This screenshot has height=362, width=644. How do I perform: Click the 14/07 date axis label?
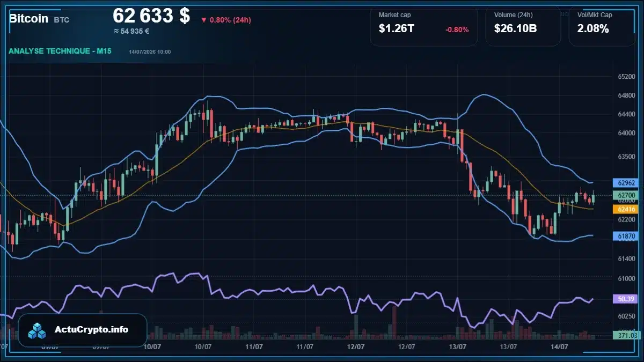click(559, 346)
